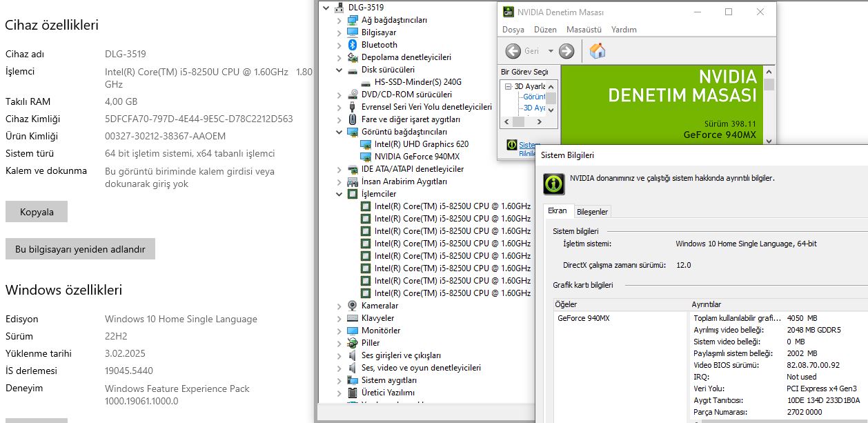868x423 pixels.
Task: Click the NVIDIA back arrow (Geri)
Action: (x=513, y=51)
